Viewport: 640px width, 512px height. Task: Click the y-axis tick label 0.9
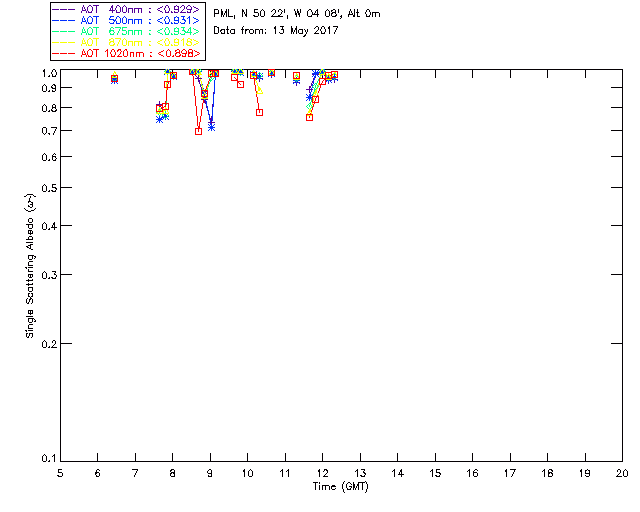coord(49,88)
